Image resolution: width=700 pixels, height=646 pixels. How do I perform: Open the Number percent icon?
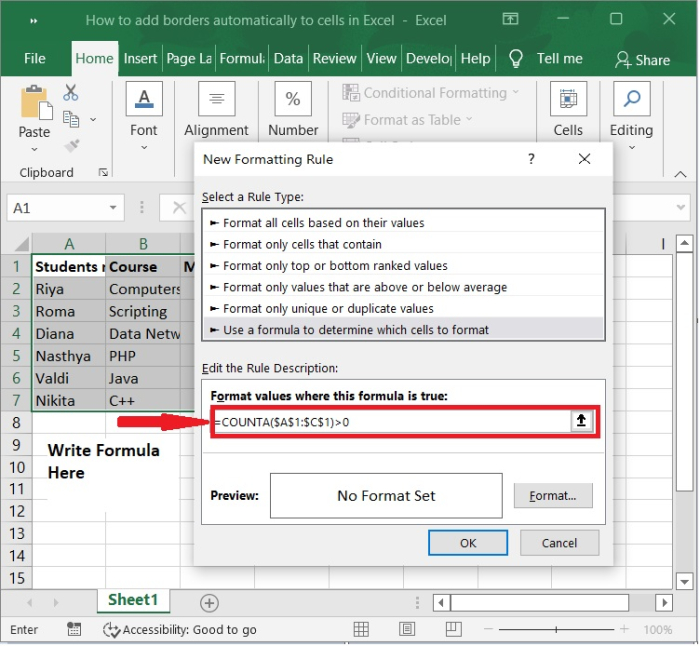[293, 99]
